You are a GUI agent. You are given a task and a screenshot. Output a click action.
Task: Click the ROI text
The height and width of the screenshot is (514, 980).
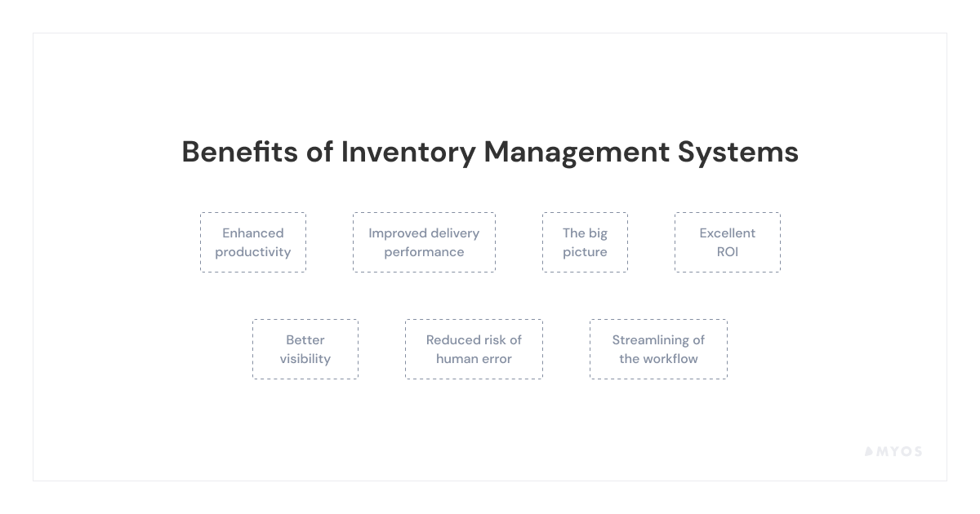point(727,252)
